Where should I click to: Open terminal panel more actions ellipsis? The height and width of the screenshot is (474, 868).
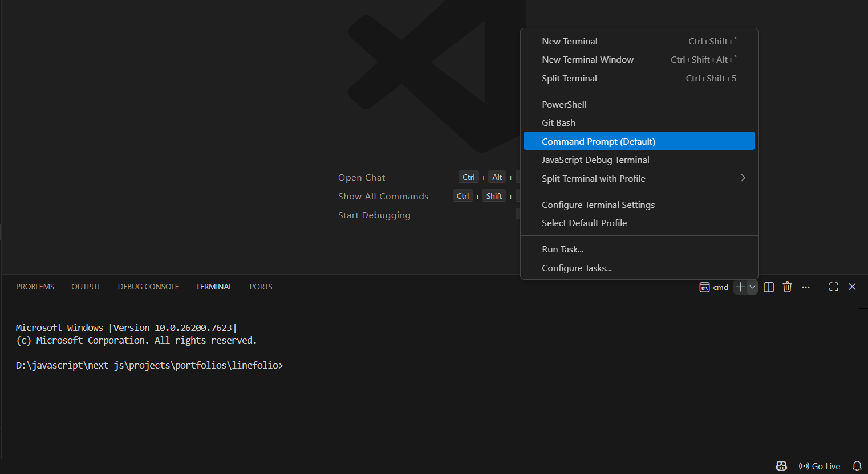(x=805, y=287)
